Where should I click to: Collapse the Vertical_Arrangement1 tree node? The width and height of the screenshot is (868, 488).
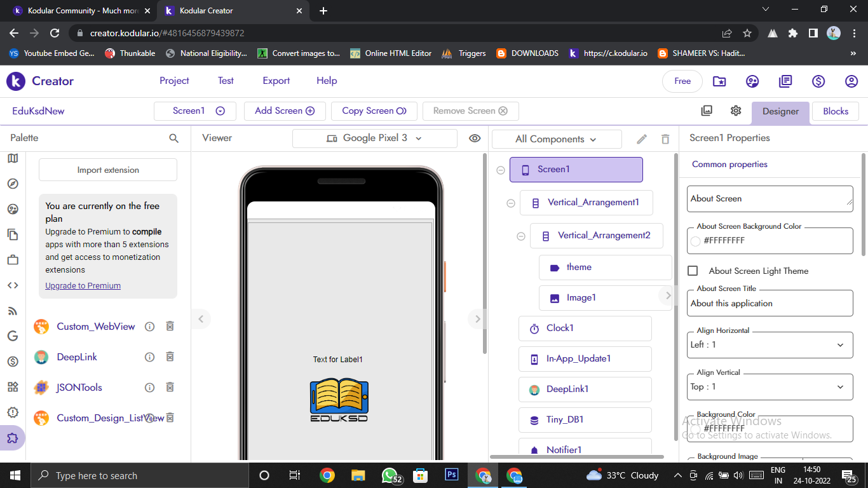(510, 203)
